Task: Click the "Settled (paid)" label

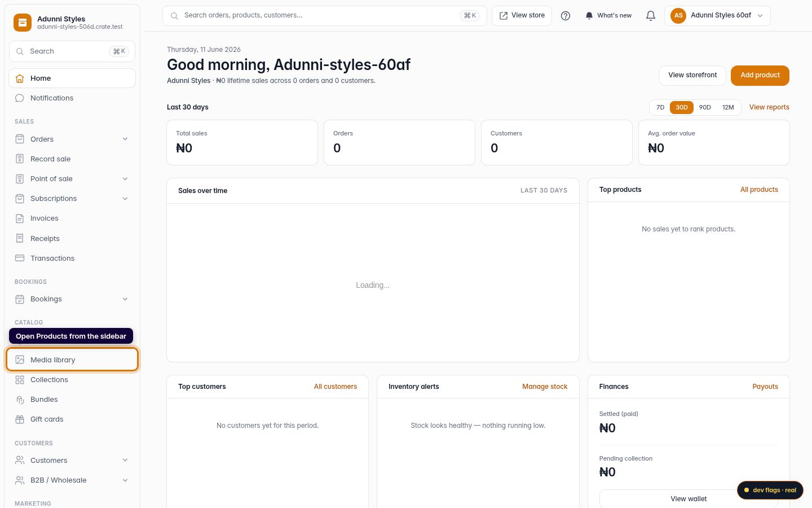Action: click(619, 414)
